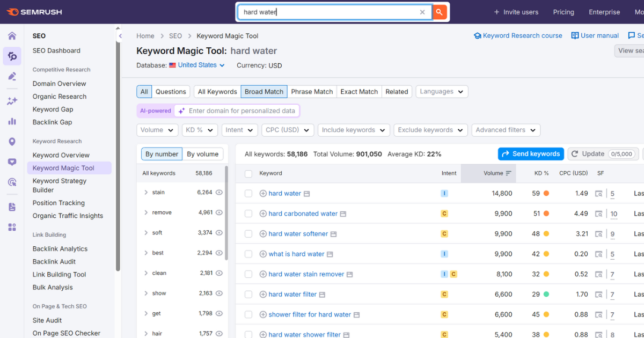Select the All Keywords tab
This screenshot has height=338, width=644.
[x=217, y=92]
